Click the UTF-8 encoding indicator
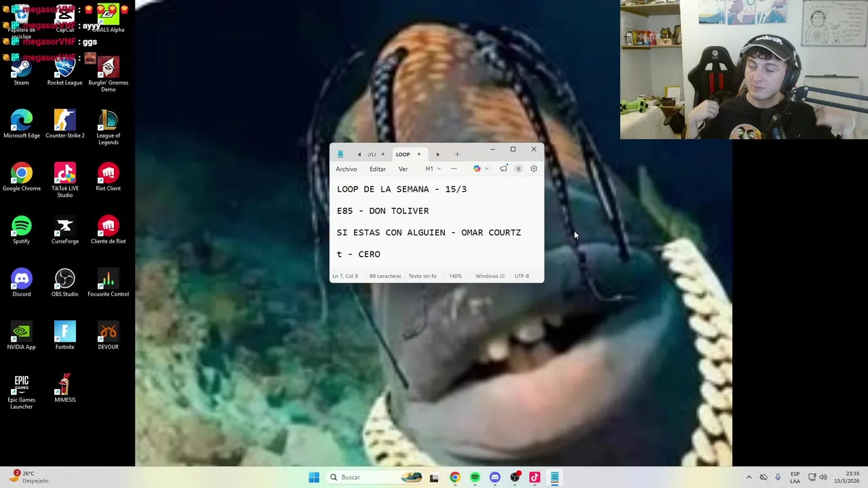Image resolution: width=868 pixels, height=488 pixels. coord(521,276)
